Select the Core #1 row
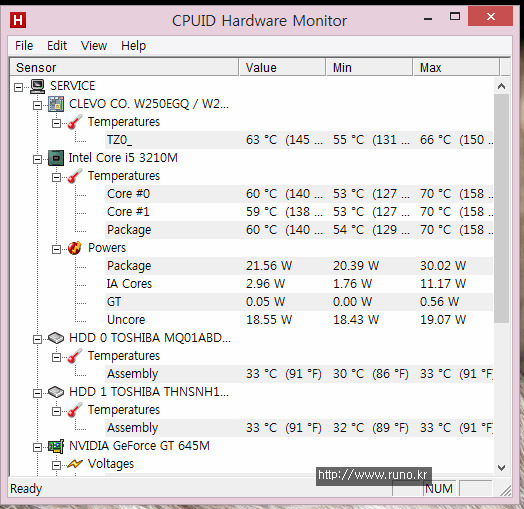This screenshot has width=524, height=509. click(x=299, y=212)
